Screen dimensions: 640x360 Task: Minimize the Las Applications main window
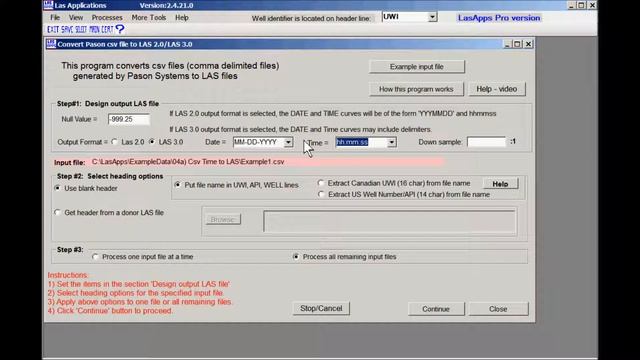(x=571, y=5)
